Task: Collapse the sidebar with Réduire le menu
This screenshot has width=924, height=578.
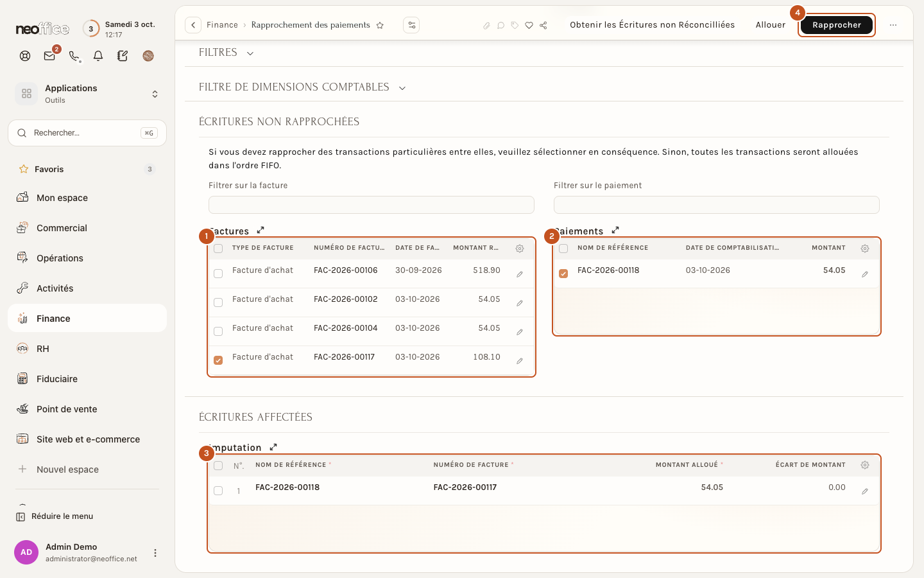Action: (x=55, y=516)
